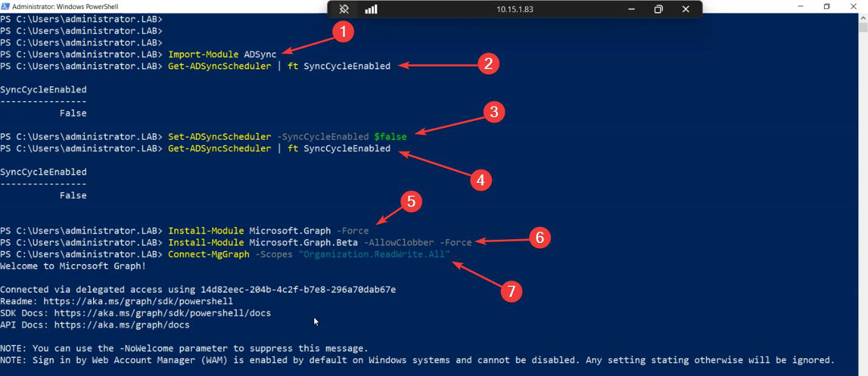Screen dimensions: 868x376
Task: Click the green $false value
Action: pos(390,136)
